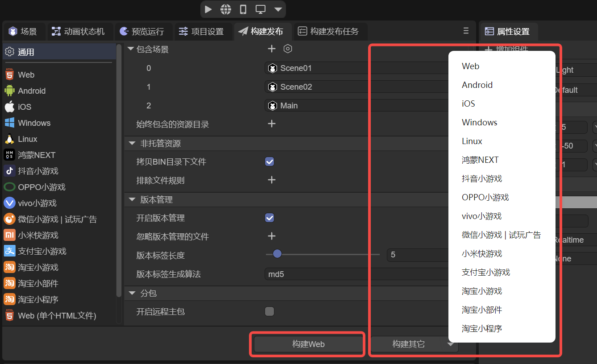The height and width of the screenshot is (364, 597).
Task: Disable 开启版本管理 checkbox
Action: pyautogui.click(x=269, y=218)
